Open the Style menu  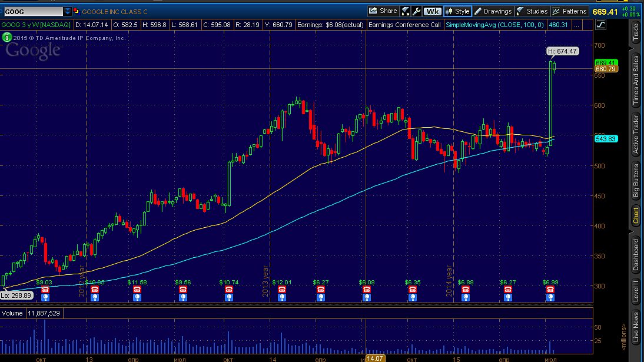point(457,12)
